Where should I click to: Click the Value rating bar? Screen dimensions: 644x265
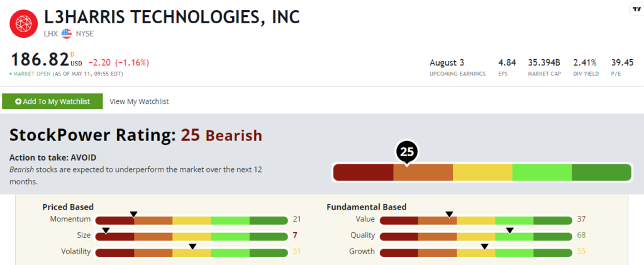click(x=476, y=220)
